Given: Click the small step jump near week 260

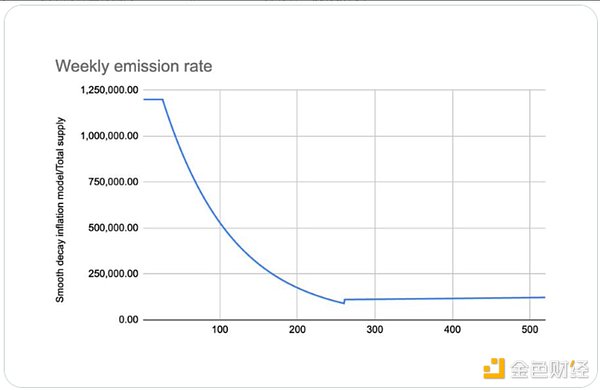Looking at the screenshot, I should point(344,301).
